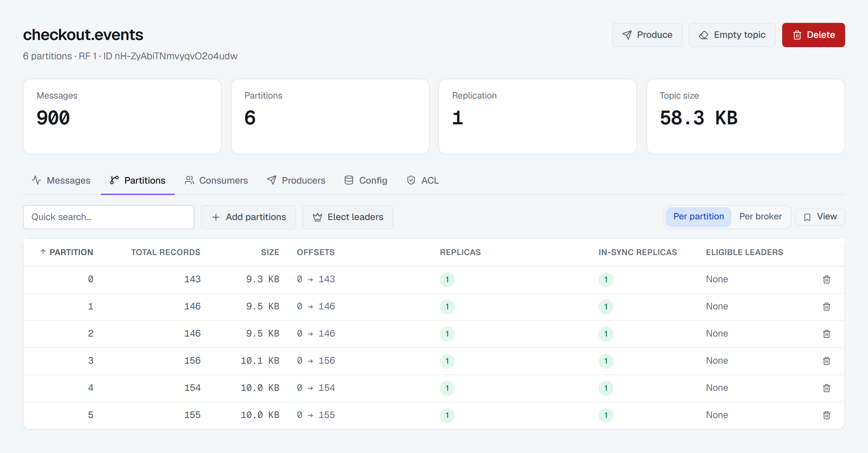Click size value 9.3 KB
This screenshot has height=453, width=868.
[263, 279]
